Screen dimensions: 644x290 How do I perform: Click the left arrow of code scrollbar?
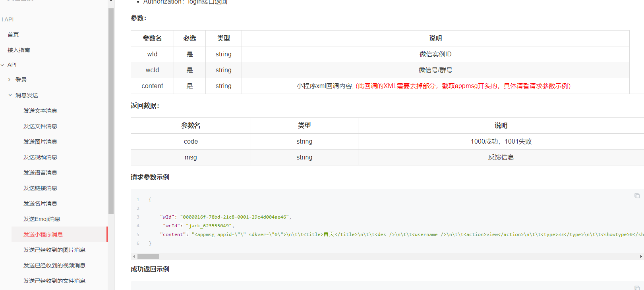(134, 257)
